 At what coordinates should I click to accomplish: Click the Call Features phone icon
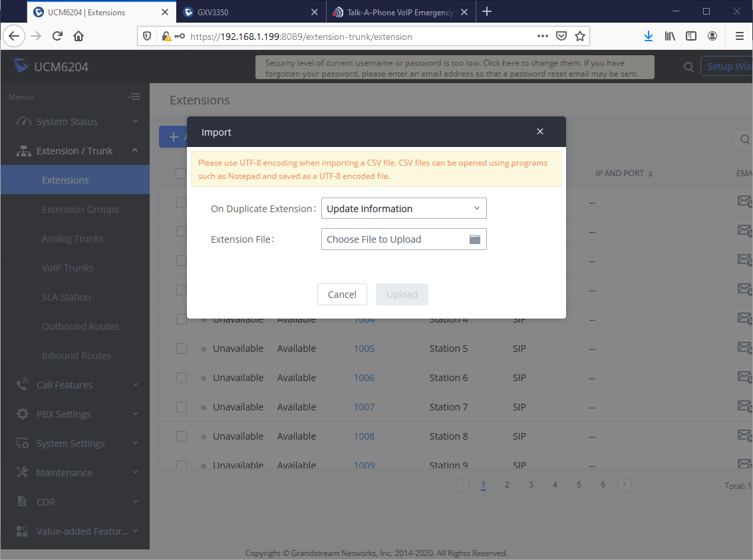coord(22,384)
